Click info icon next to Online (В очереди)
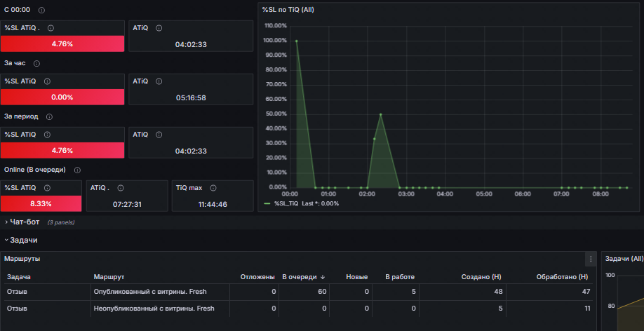Image resolution: width=644 pixels, height=331 pixels. (x=77, y=170)
